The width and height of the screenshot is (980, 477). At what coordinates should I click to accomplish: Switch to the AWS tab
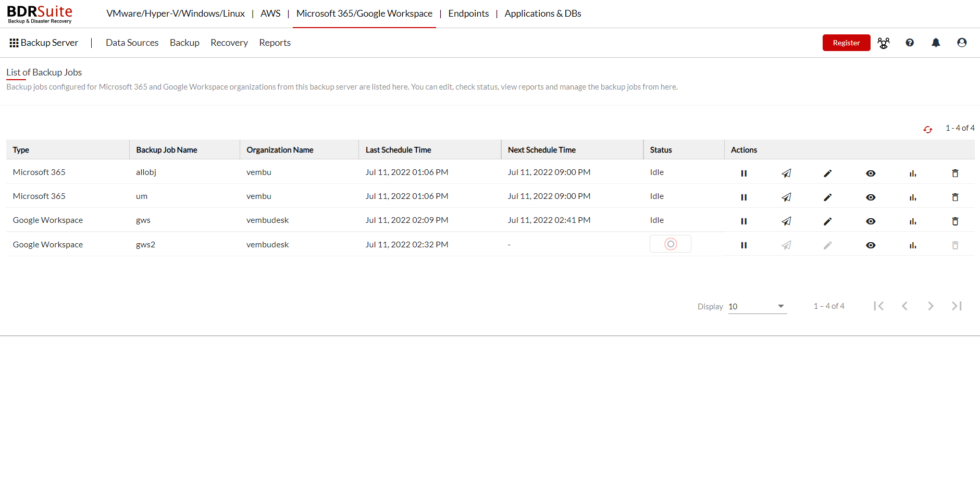point(270,14)
